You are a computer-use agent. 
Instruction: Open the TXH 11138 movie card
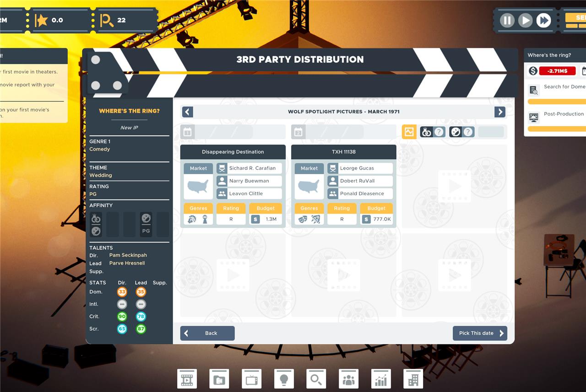click(343, 152)
